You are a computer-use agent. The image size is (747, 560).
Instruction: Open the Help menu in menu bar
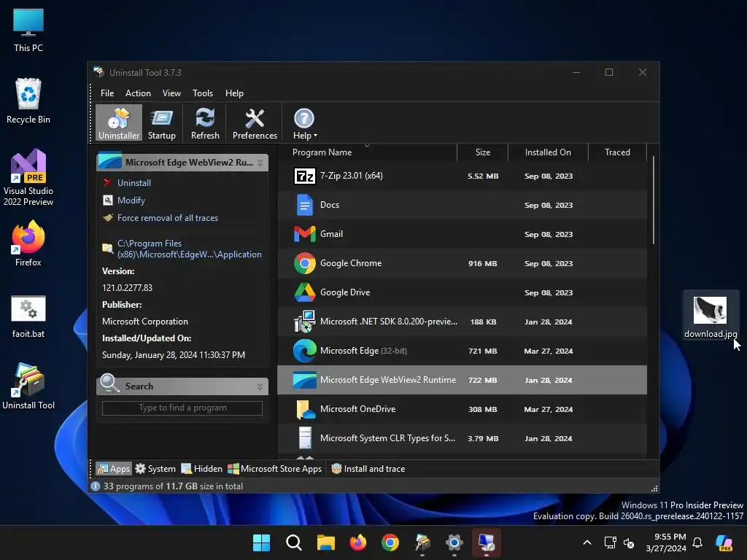pyautogui.click(x=234, y=93)
